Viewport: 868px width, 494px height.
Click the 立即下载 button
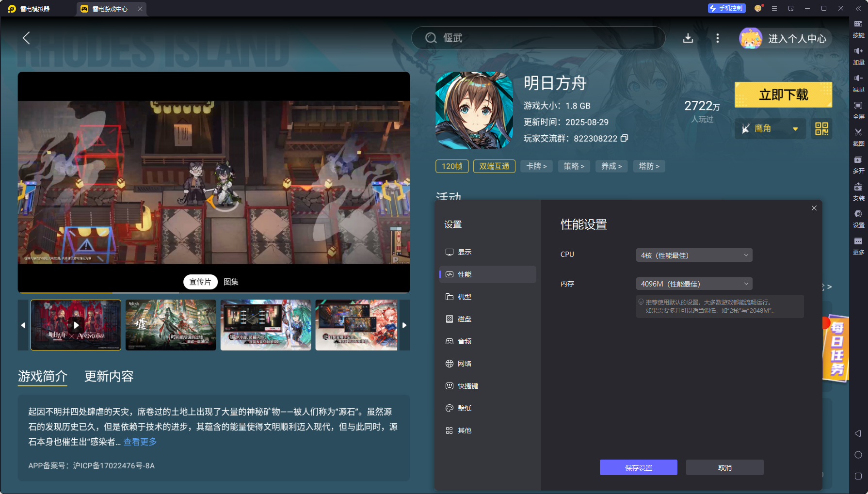tap(783, 95)
